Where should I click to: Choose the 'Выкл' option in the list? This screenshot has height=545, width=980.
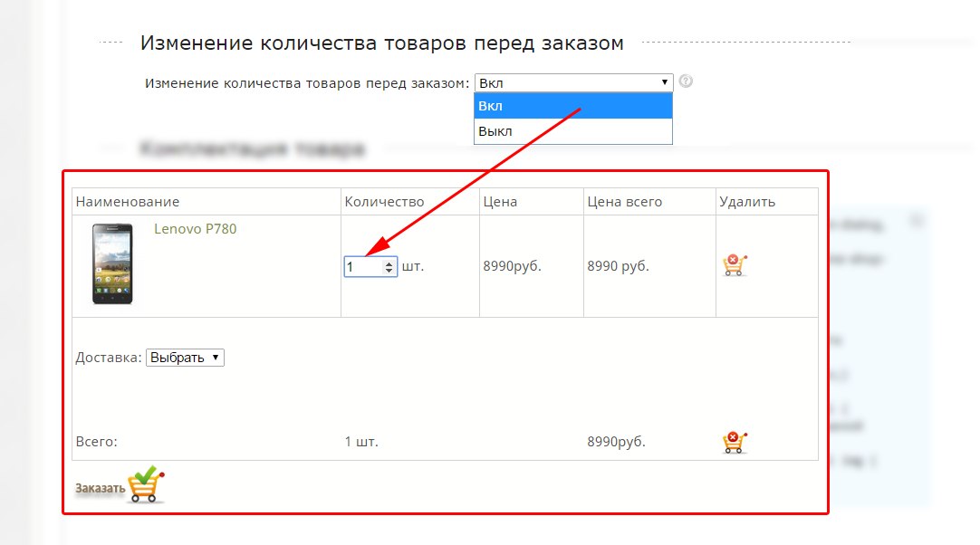click(x=573, y=131)
